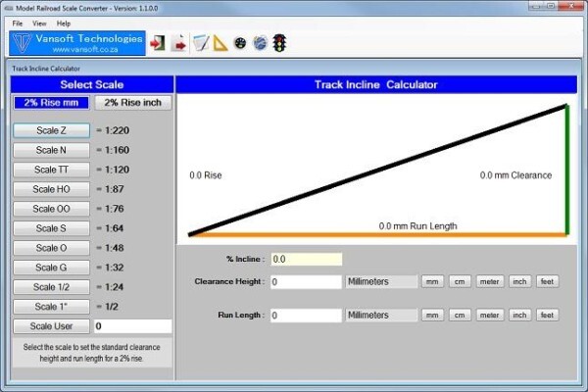The height and width of the screenshot is (392, 588).
Task: Open the Help menu
Action: (64, 24)
